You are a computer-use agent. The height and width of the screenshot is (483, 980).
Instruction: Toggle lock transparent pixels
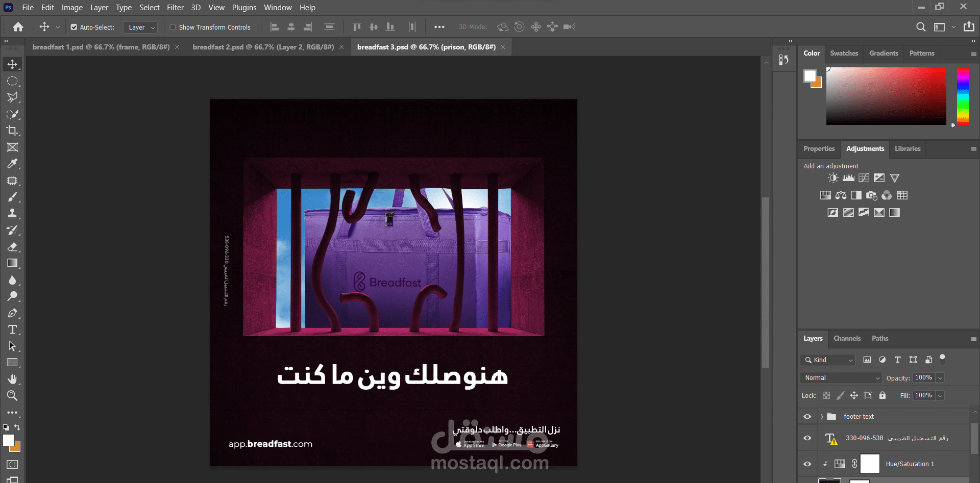pos(826,395)
